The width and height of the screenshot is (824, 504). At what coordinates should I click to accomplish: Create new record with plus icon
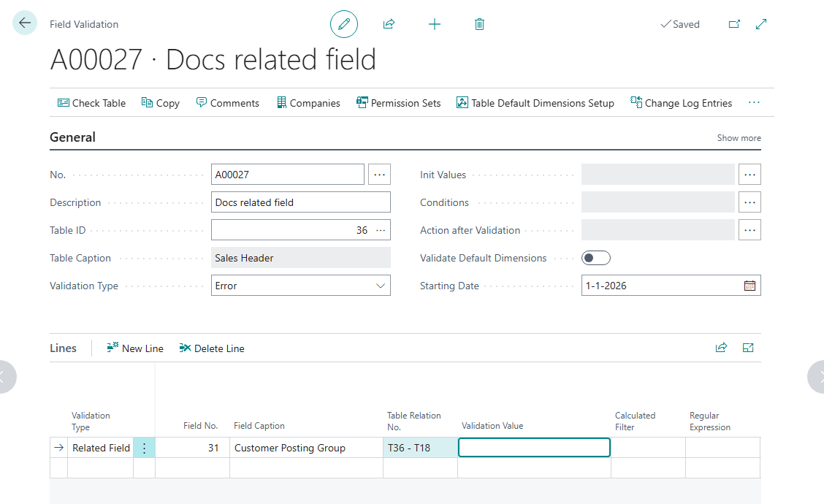[x=435, y=24]
